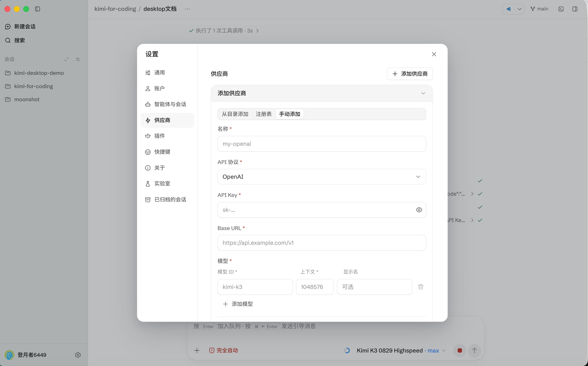Click the conversations expand icon
Screen dimensions: 588x366
pos(66,59)
